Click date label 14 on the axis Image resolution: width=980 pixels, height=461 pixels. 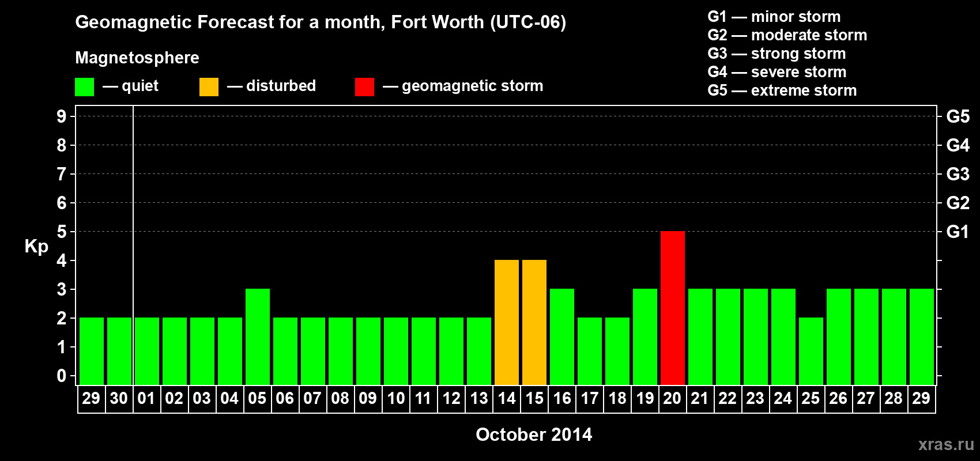pyautogui.click(x=506, y=398)
